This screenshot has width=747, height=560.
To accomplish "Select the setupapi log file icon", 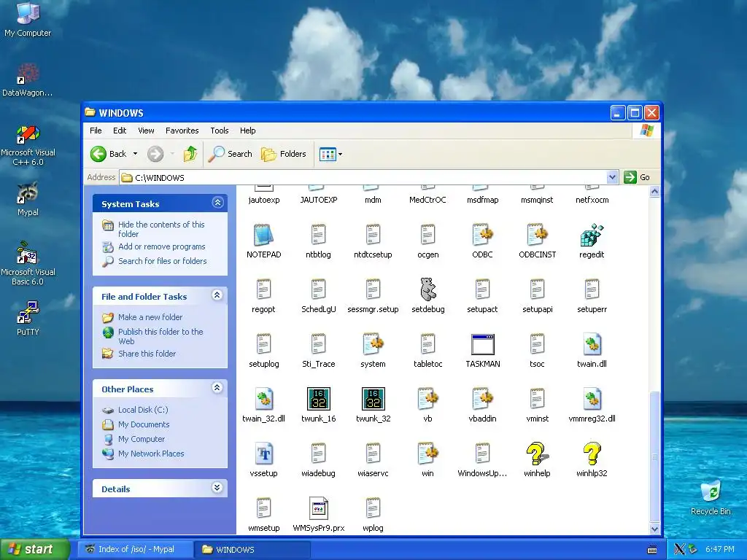I will [x=537, y=289].
